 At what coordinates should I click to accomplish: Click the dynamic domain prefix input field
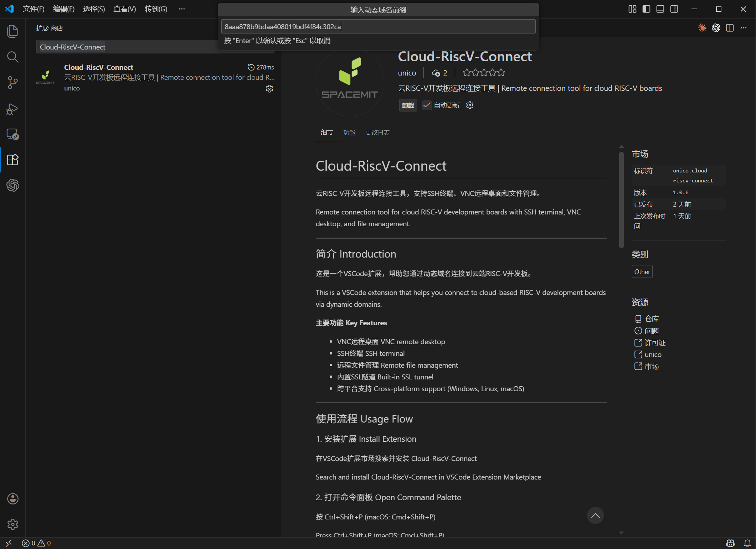[378, 27]
